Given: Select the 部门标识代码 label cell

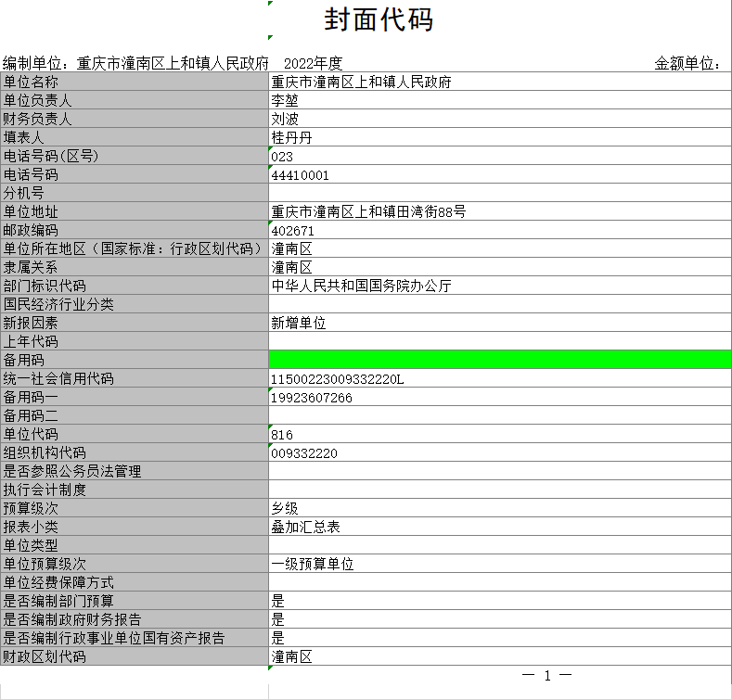Looking at the screenshot, I should pos(135,286).
